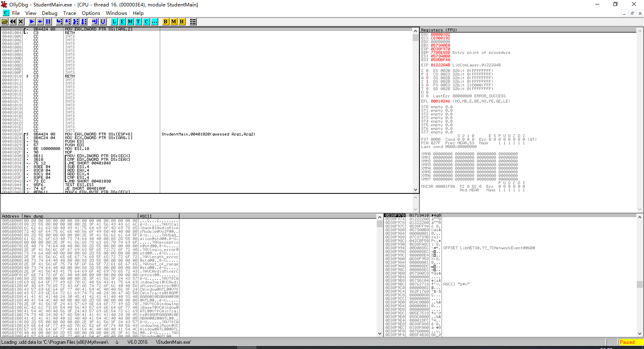Open the Log window via L icon

114,22
